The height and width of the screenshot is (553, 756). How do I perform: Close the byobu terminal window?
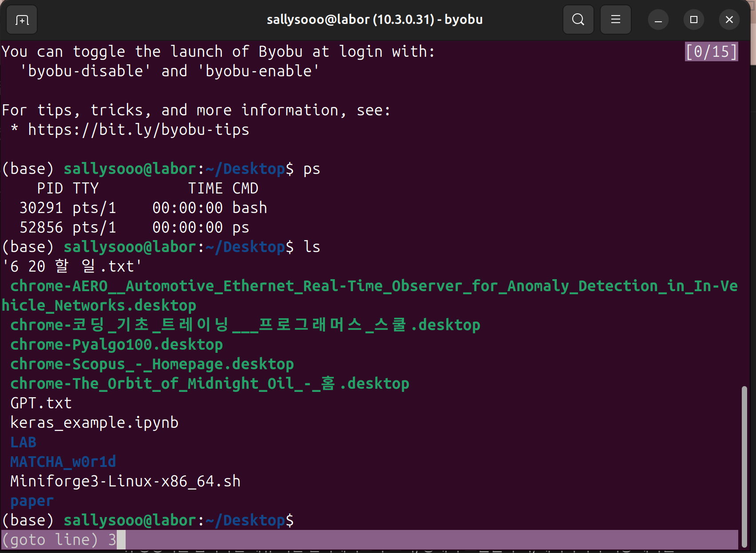click(x=729, y=20)
